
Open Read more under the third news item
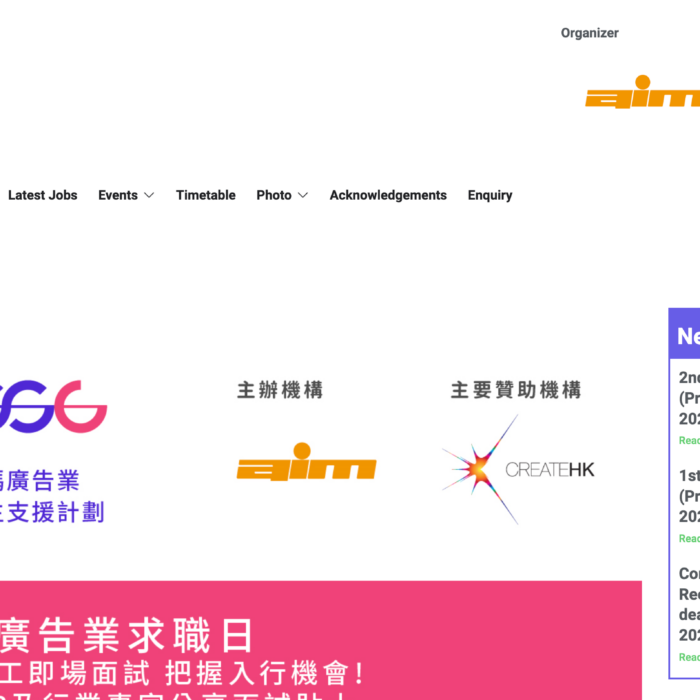pos(689,657)
